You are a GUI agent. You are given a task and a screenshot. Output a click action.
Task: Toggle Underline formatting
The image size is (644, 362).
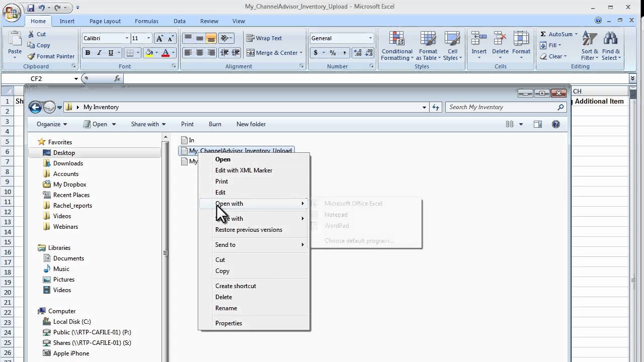110,53
